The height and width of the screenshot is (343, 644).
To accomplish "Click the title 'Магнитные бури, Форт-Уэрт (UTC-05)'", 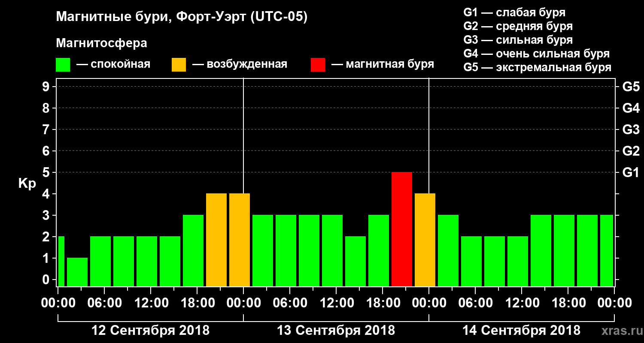I will click(182, 17).
